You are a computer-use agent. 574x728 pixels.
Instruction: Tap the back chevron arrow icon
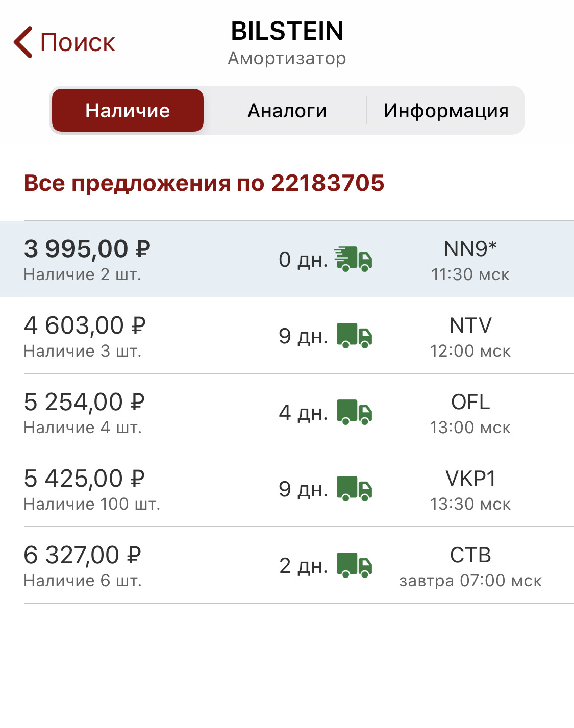coord(23,42)
